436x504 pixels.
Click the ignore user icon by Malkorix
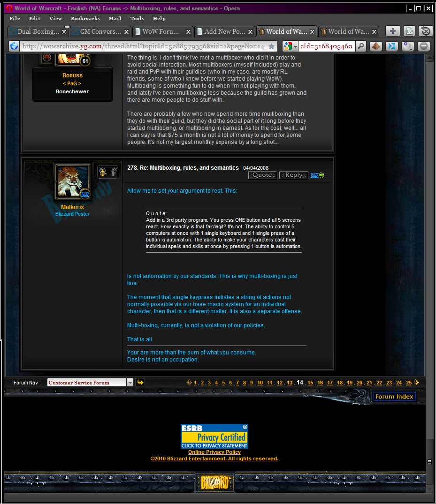(x=113, y=172)
